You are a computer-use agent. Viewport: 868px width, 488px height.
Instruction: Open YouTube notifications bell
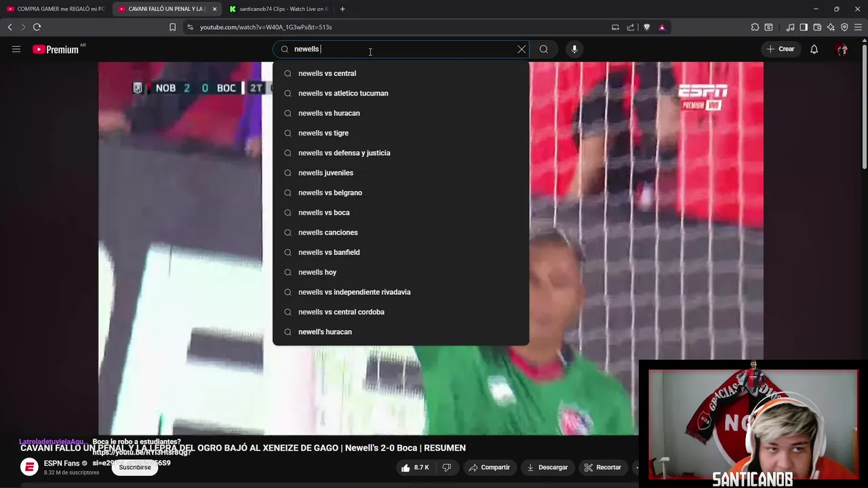click(x=814, y=49)
